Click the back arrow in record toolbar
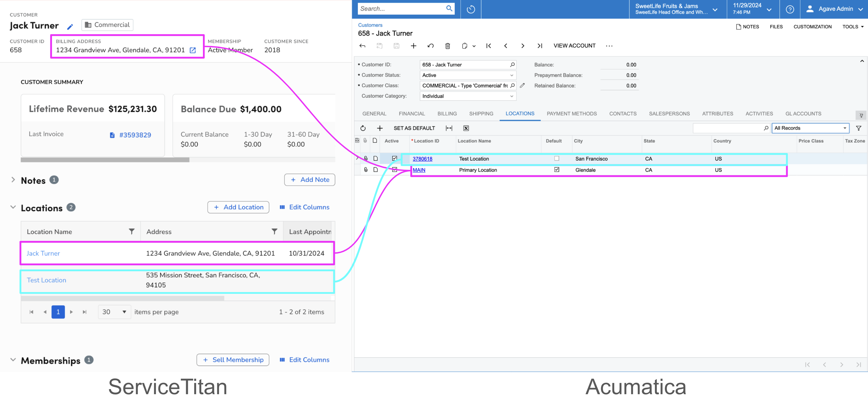The height and width of the screenshot is (407, 868). [362, 46]
